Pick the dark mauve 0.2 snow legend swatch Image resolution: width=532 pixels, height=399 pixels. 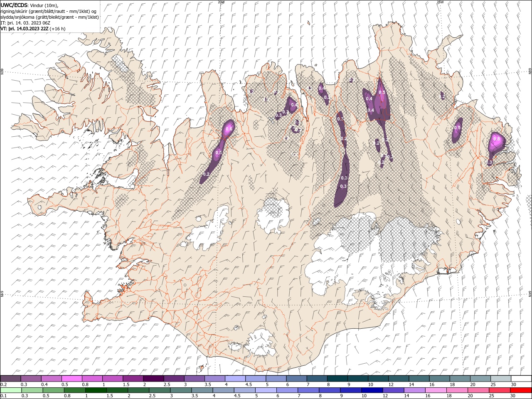[10, 379]
